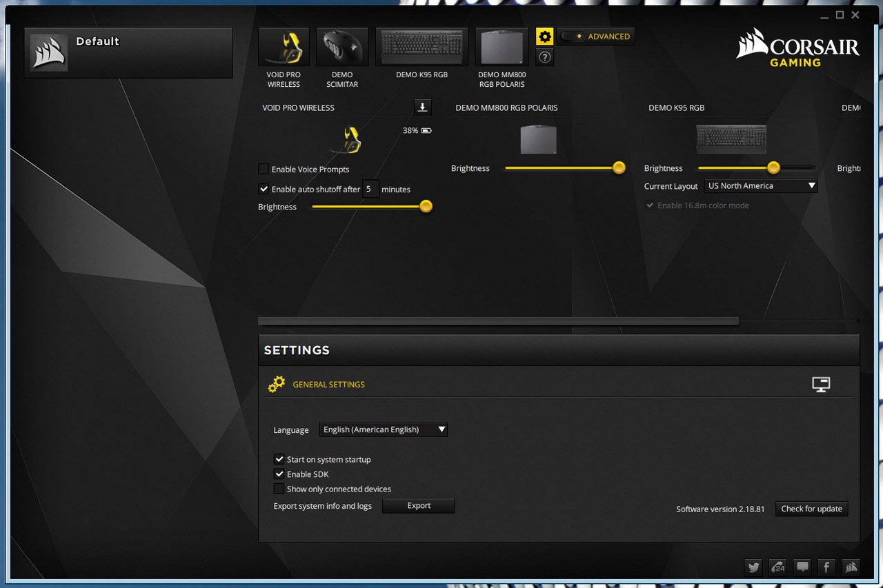
Task: Enable Voice Prompts checkbox
Action: tap(264, 169)
